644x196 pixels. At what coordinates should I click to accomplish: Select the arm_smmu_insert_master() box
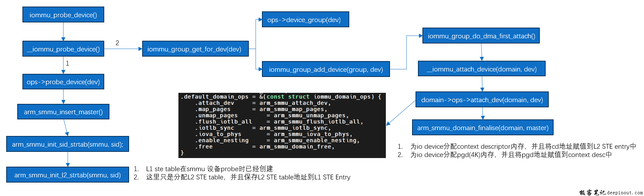pos(63,112)
